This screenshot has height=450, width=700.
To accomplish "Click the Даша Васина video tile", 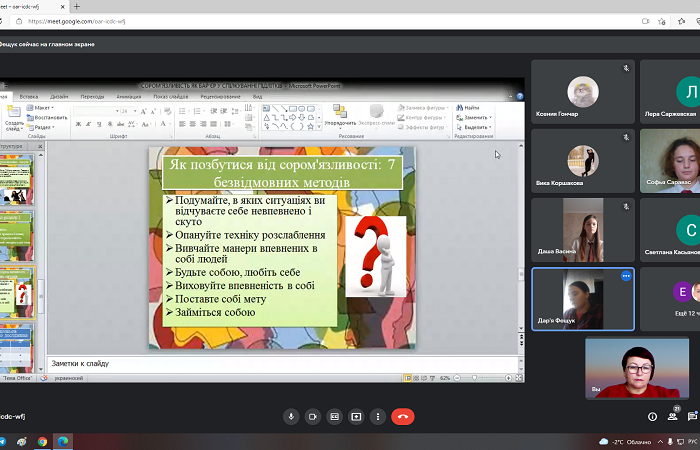I will click(582, 228).
